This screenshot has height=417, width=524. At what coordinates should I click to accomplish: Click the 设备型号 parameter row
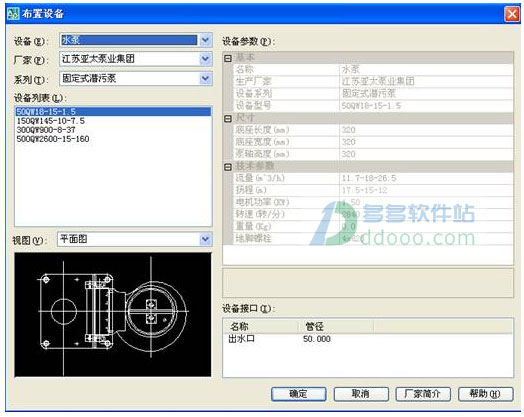tap(373, 106)
